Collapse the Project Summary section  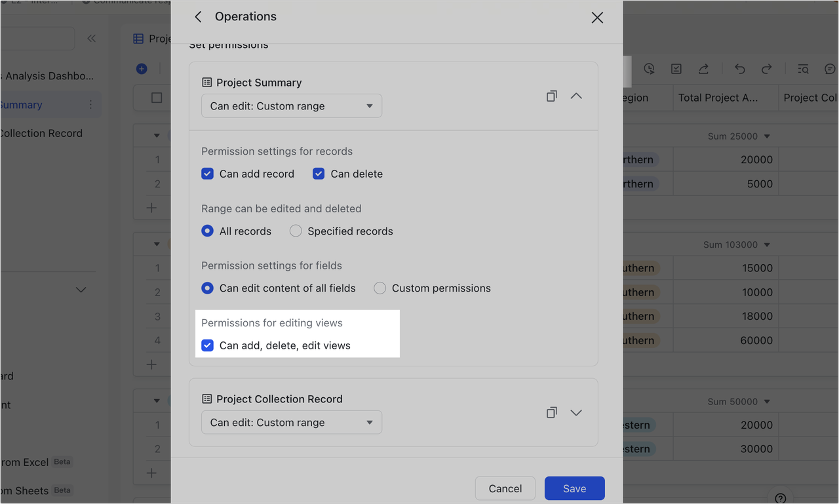point(576,96)
